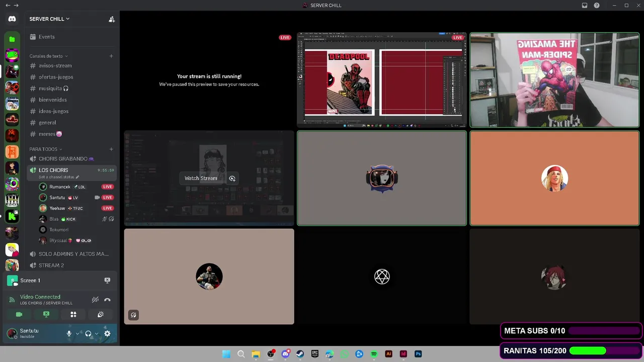Open the soundboard button

[x=101, y=314]
